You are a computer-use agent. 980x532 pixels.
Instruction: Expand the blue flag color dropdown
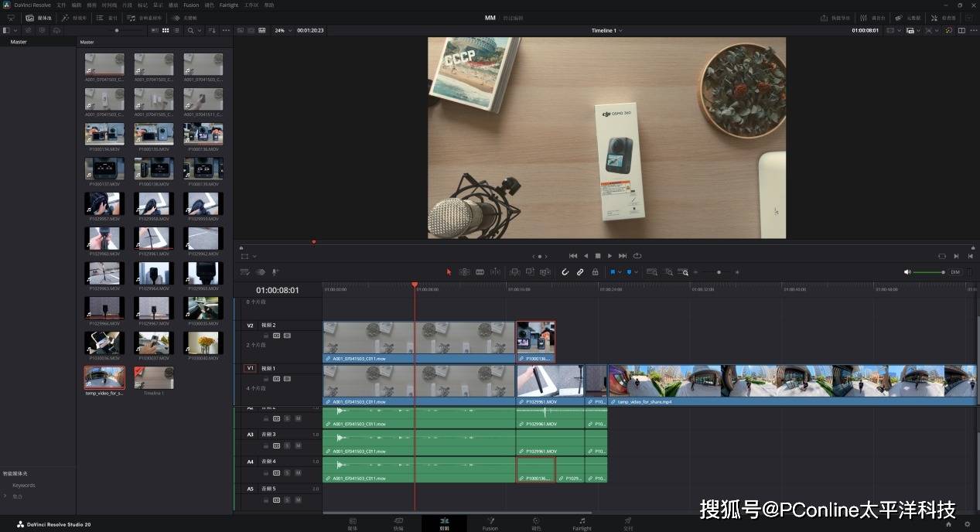[620, 272]
